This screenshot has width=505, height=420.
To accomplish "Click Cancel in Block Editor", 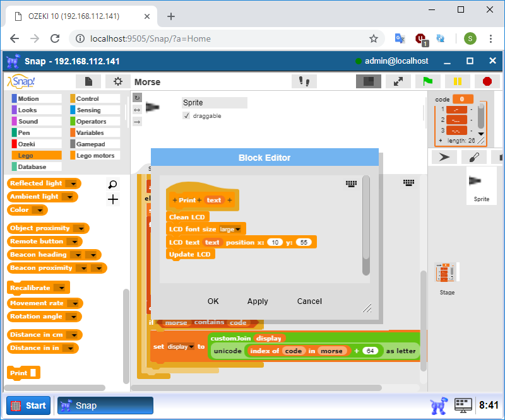I will coord(309,301).
